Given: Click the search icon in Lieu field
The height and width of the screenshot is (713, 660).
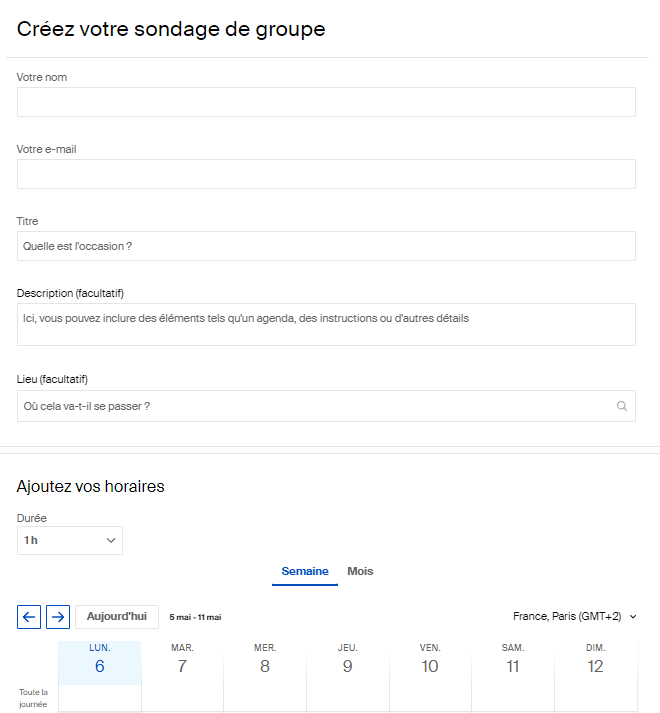Looking at the screenshot, I should tap(622, 406).
